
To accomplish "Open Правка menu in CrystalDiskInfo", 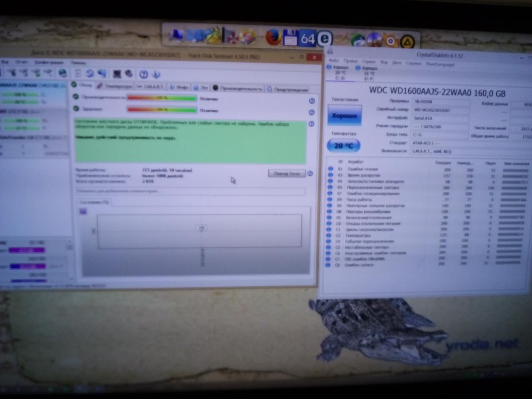I will 350,61.
